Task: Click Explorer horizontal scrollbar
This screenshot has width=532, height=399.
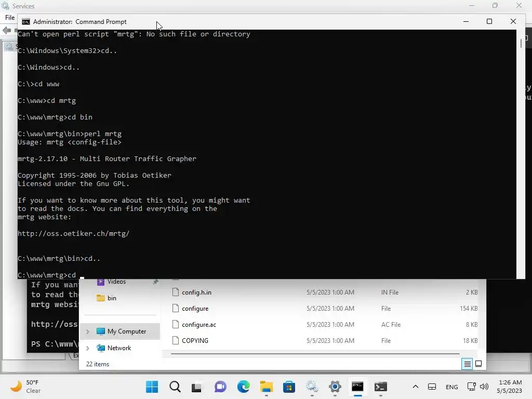Action: tap(315, 354)
